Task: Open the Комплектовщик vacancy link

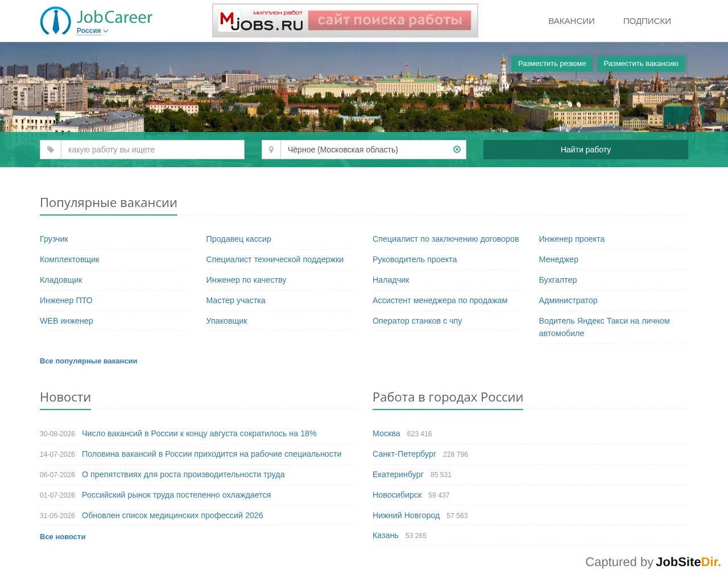Action: (x=69, y=259)
